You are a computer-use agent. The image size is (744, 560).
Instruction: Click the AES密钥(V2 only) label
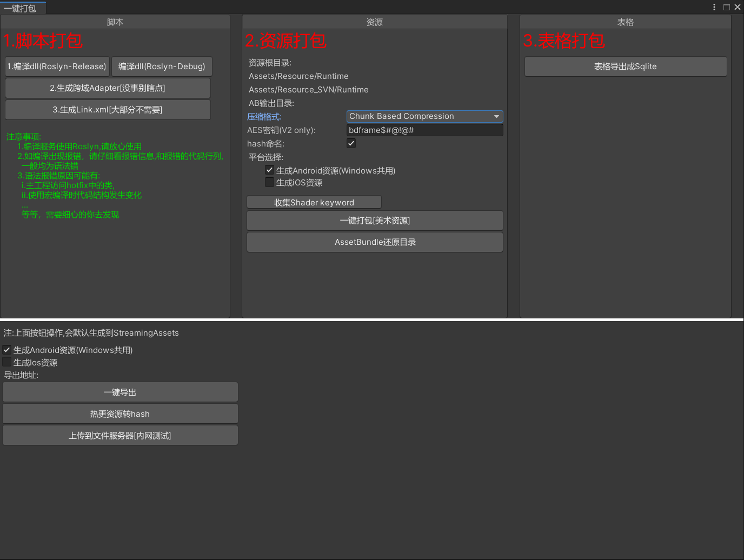pos(282,130)
